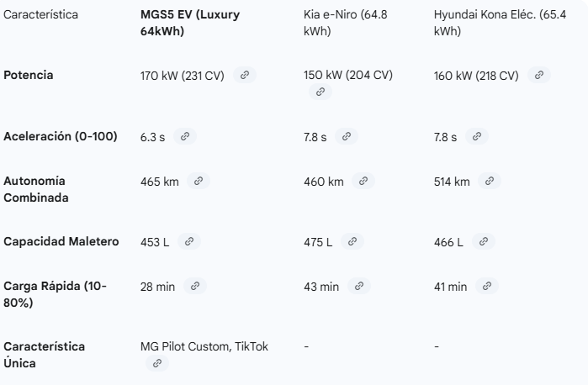The width and height of the screenshot is (588, 385).
Task: Open citation link beside Hyundai 7.8 s acceleration
Action: click(477, 136)
